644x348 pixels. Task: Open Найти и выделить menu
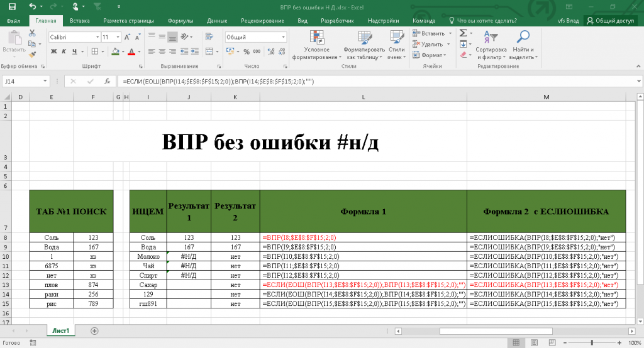click(x=523, y=45)
